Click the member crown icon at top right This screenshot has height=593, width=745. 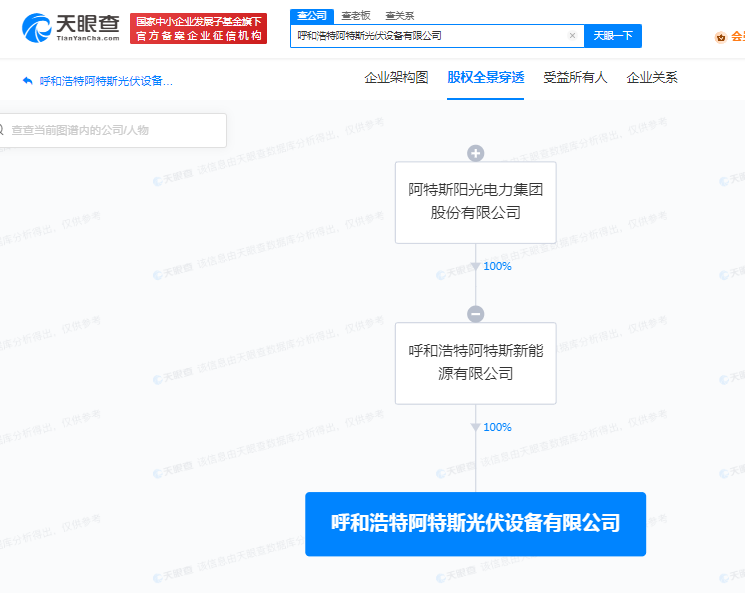(x=721, y=37)
